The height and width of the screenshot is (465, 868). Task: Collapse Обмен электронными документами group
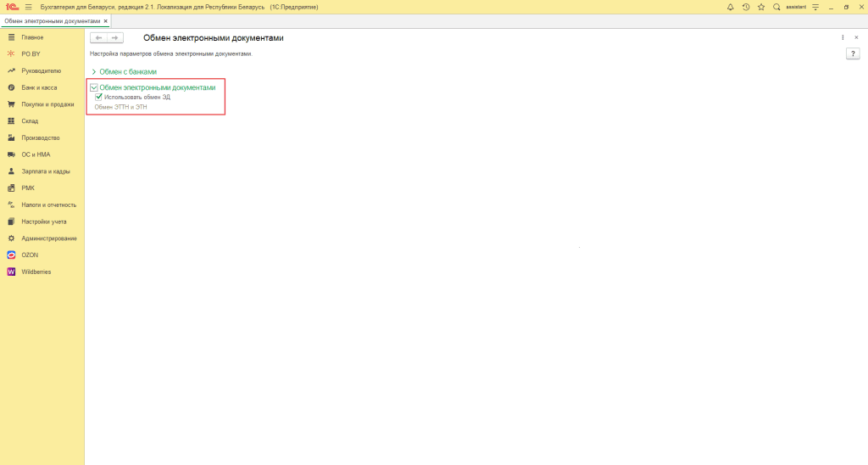pyautogui.click(x=94, y=87)
